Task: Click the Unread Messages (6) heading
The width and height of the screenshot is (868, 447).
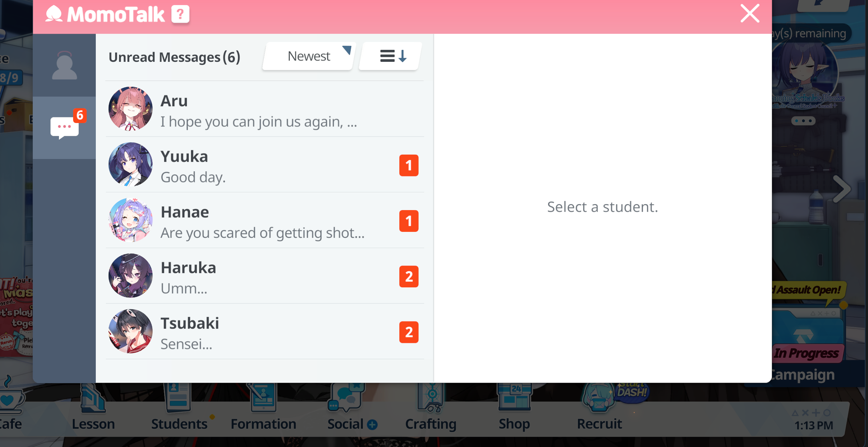Action: click(174, 57)
